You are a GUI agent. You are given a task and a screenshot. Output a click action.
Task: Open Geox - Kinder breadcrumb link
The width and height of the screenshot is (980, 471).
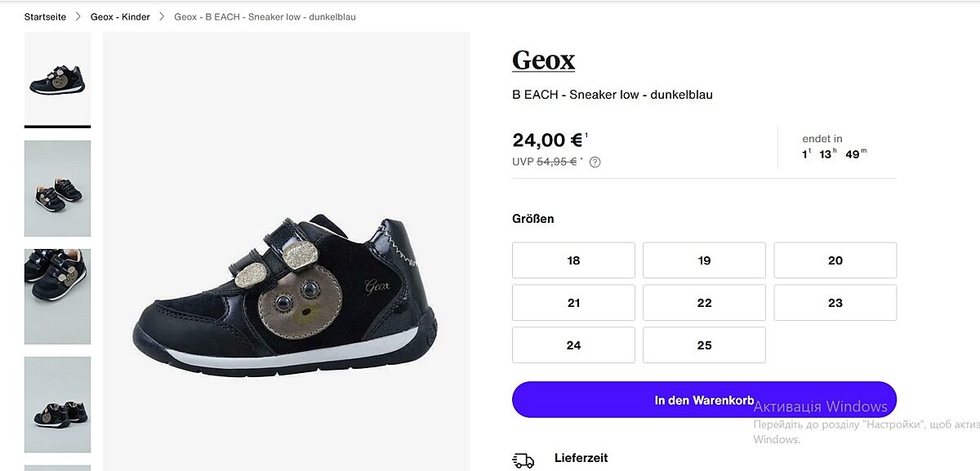click(120, 17)
